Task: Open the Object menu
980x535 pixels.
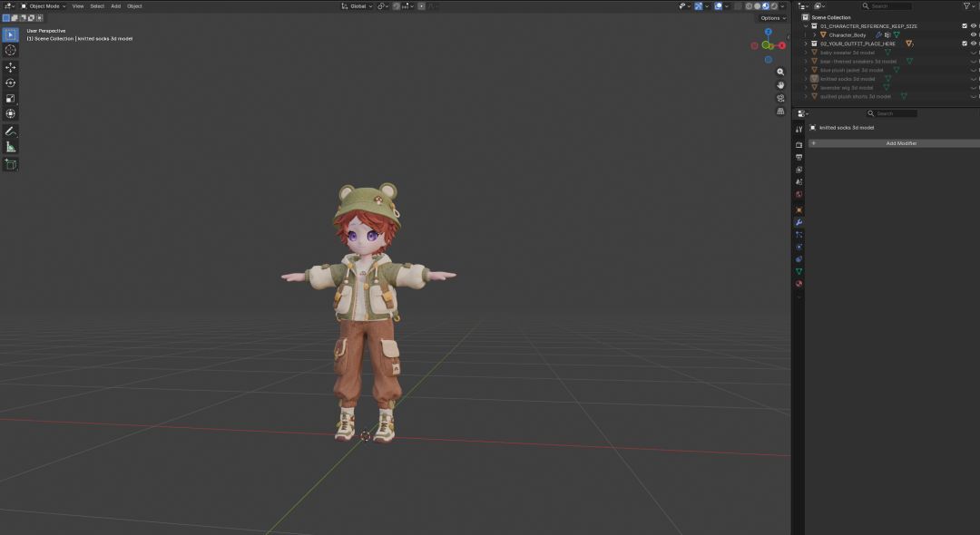Action: point(134,6)
